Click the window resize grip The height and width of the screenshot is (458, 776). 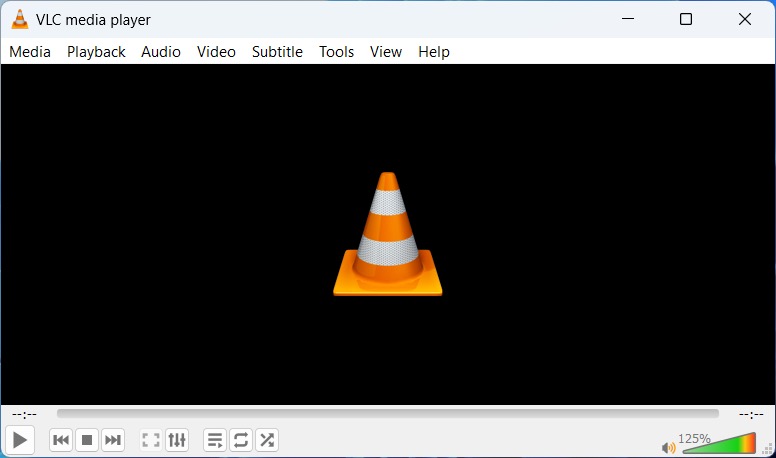tap(768, 449)
